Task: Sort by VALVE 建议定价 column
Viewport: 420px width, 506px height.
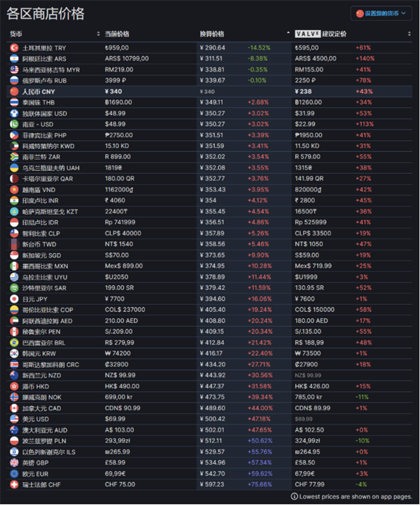Action: coord(409,34)
